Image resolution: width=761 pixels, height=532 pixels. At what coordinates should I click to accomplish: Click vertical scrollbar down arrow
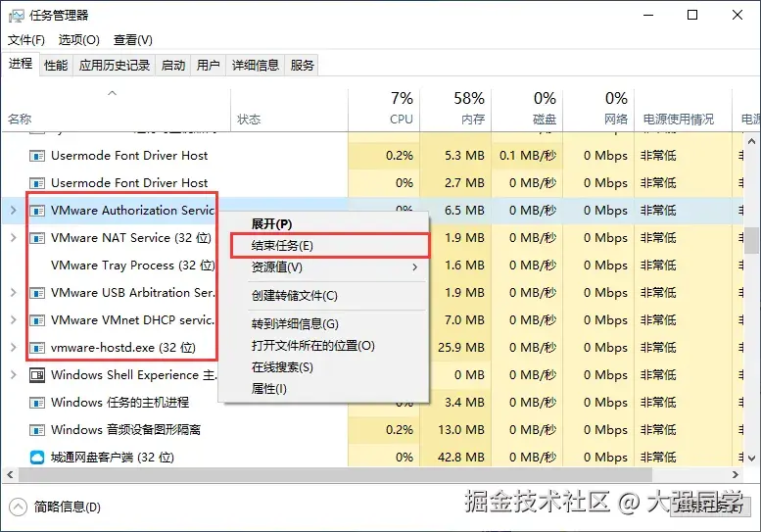pos(751,459)
